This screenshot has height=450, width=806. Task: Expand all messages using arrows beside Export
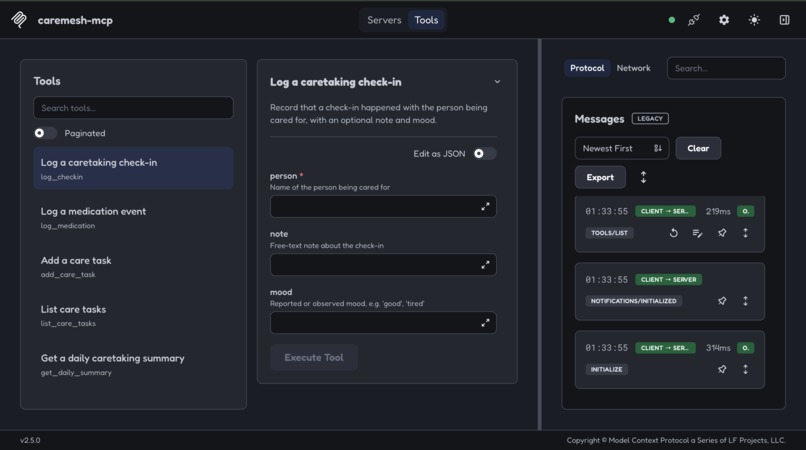point(643,177)
